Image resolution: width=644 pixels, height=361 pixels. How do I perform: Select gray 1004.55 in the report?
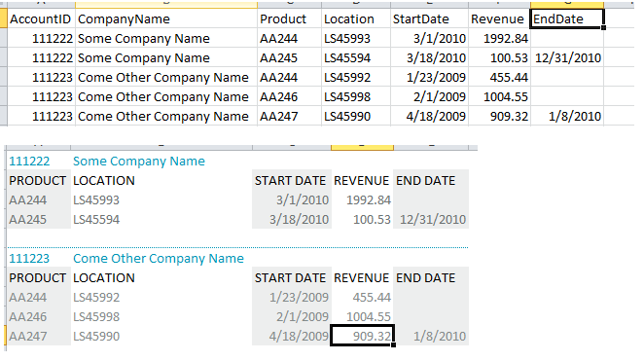(369, 316)
